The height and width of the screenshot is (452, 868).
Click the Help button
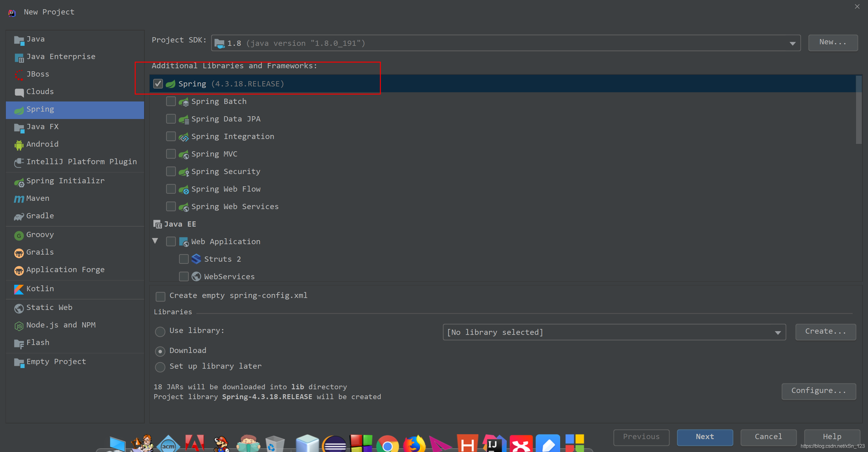coord(832,437)
